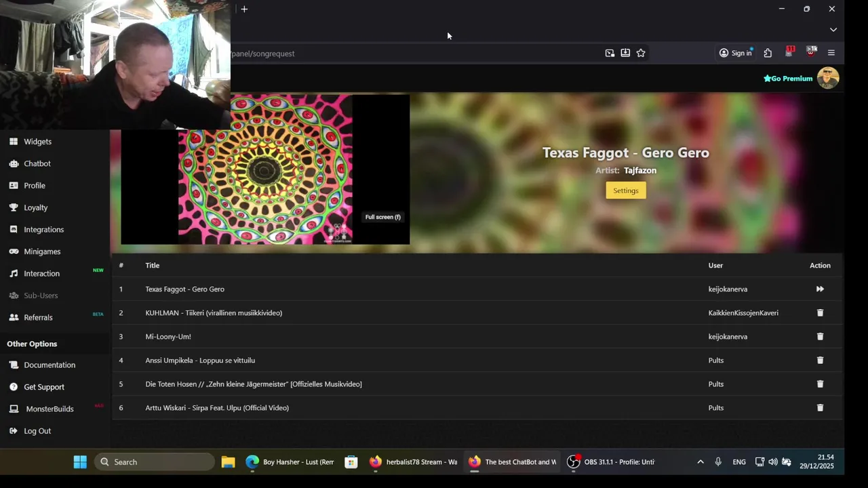Click the picture-in-picture icon in address bar
Viewport: 868px width, 488px height.
610,53
